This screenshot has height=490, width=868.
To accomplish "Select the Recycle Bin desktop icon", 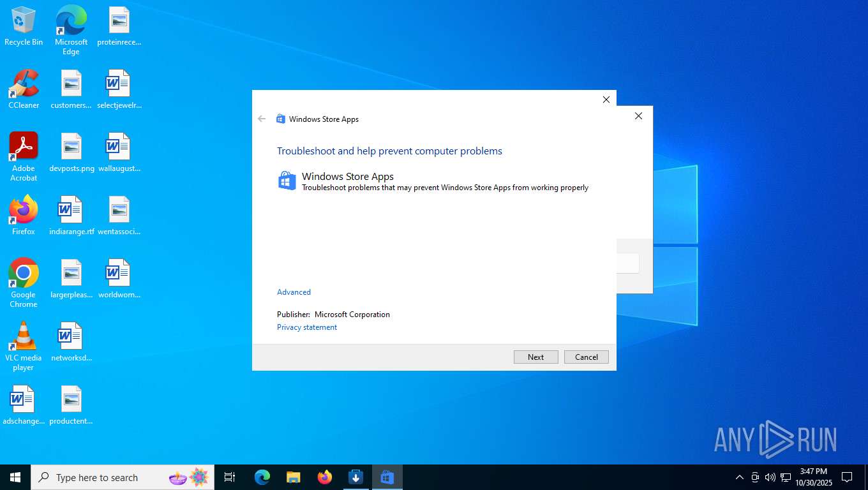I will coord(24,27).
